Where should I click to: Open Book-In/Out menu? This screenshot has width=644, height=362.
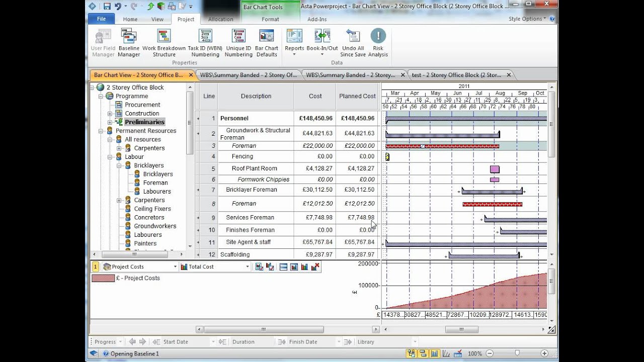point(323,43)
